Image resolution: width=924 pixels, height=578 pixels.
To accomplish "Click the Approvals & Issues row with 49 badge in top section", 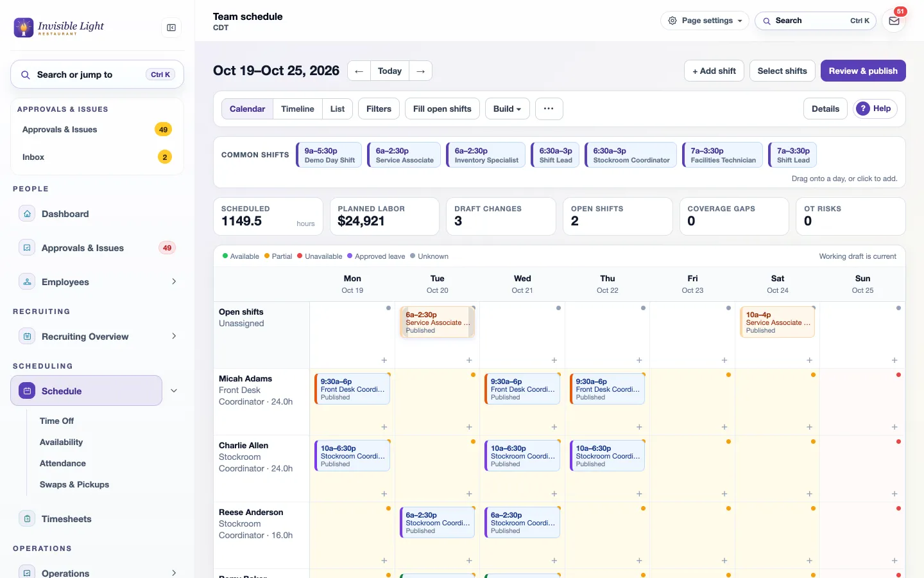I will pos(97,129).
